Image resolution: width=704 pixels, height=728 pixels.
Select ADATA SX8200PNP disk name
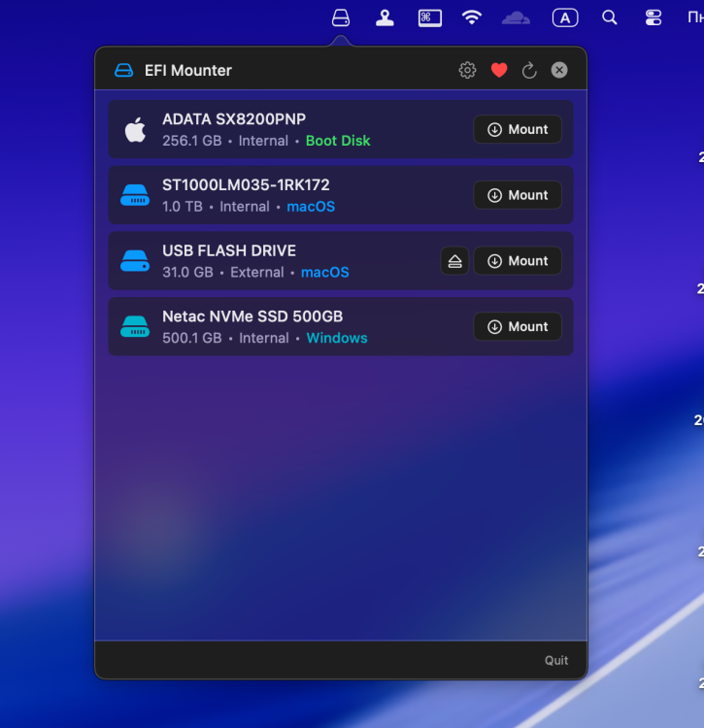point(234,119)
